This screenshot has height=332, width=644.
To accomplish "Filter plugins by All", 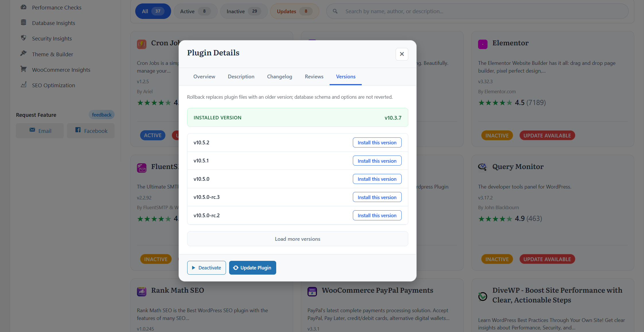I will point(153,11).
